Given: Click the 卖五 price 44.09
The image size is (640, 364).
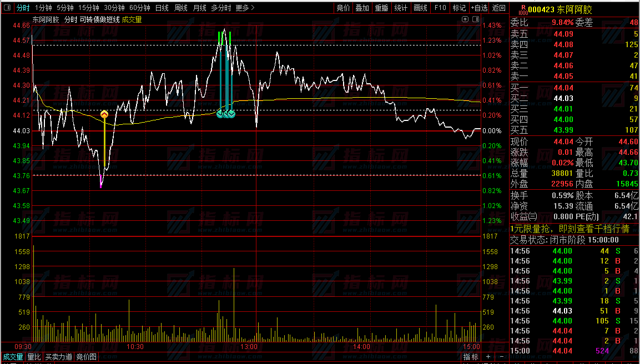Looking at the screenshot, I should click(x=563, y=34).
